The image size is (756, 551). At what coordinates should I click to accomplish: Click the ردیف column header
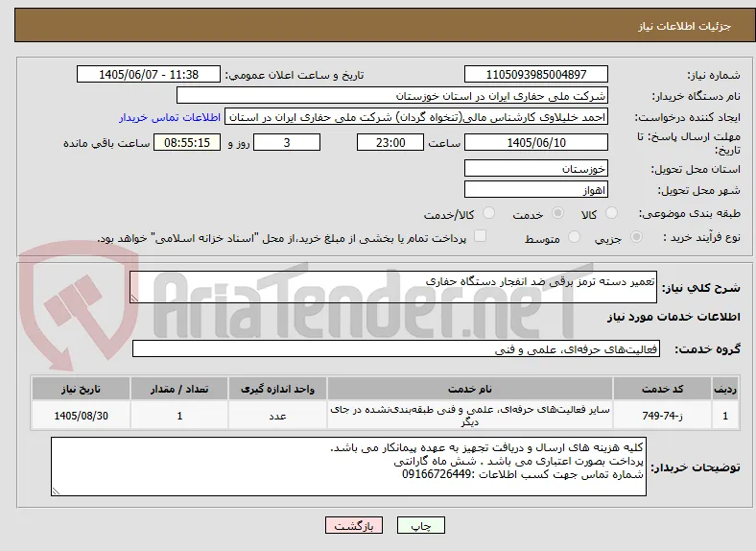pyautogui.click(x=725, y=389)
